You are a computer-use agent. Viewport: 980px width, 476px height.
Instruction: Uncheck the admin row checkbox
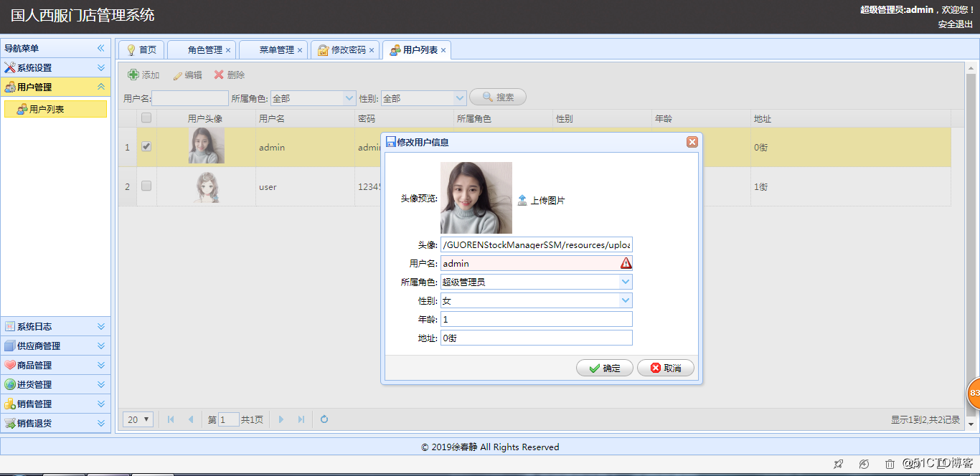[146, 146]
